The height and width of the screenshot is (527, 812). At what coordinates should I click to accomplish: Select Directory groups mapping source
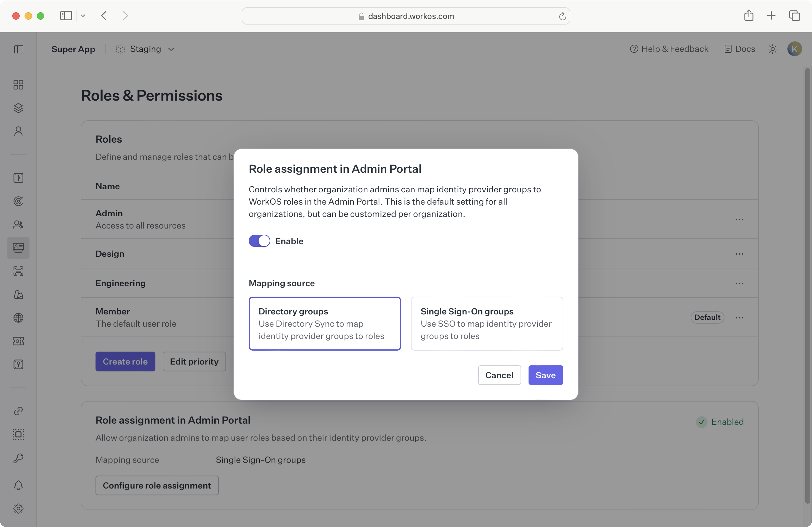point(324,324)
